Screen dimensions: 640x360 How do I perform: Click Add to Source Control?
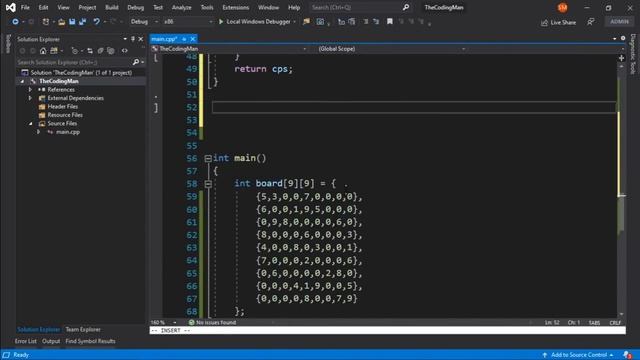[x=578, y=355]
